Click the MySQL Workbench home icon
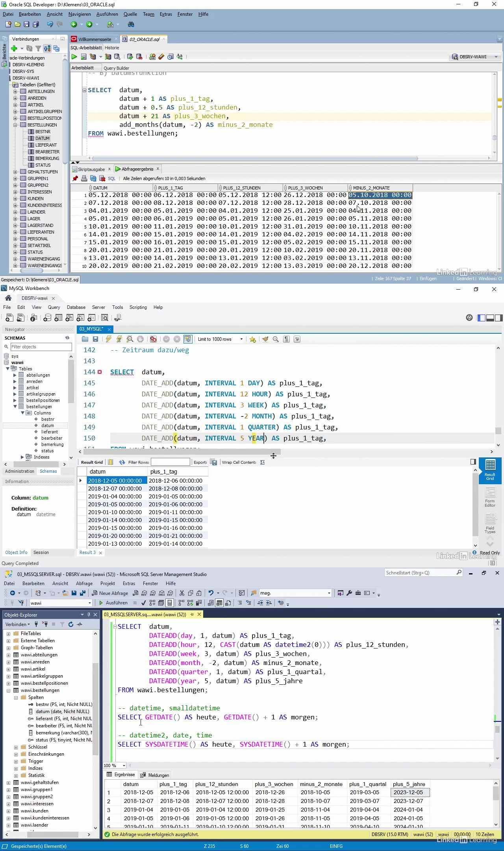This screenshot has width=504, height=851. (8, 298)
